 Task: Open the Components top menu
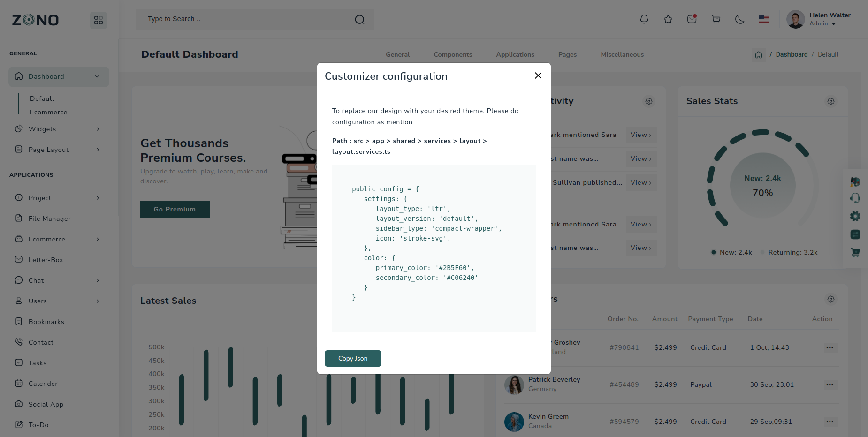pyautogui.click(x=453, y=54)
